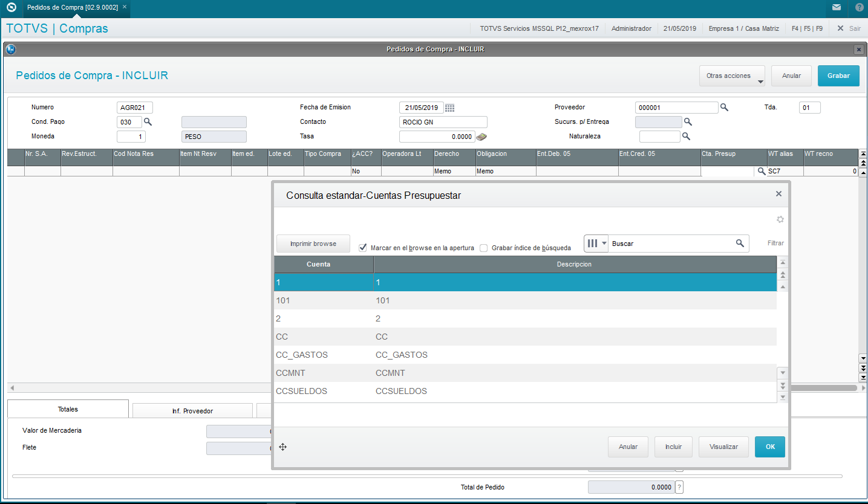Click the list single down arrow
The image size is (868, 504).
(783, 373)
